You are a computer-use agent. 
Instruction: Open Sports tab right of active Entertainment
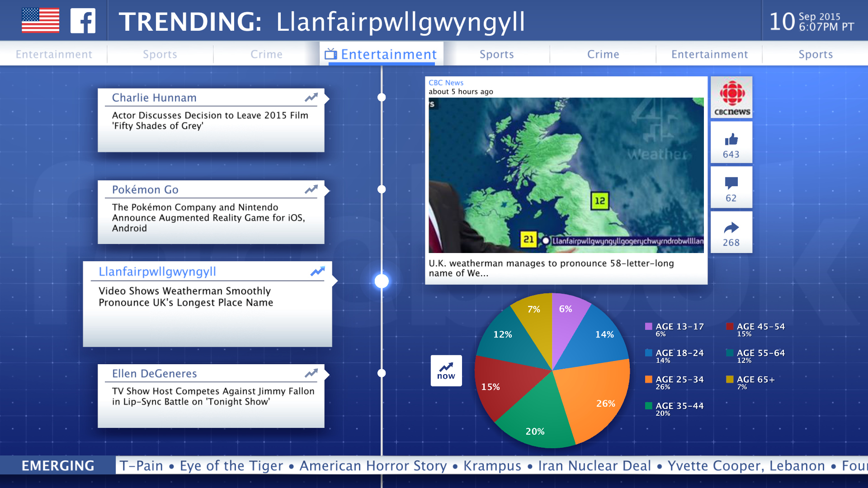(496, 54)
